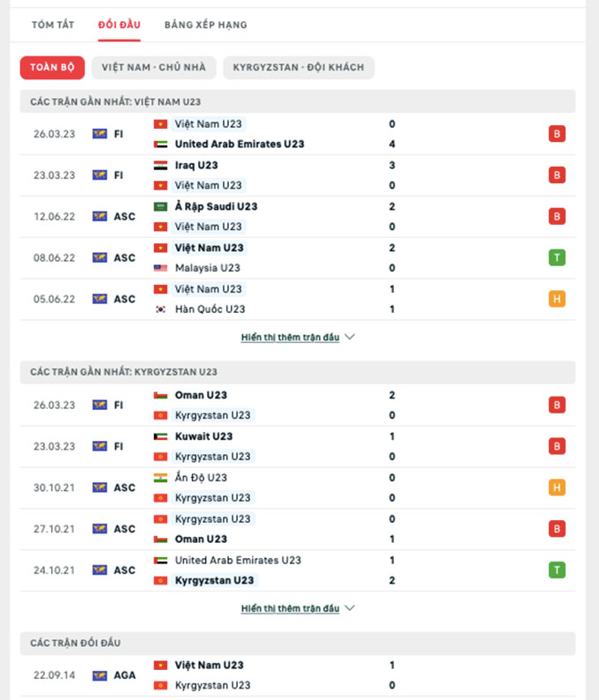Switch to the Bảng Xếp Hạng tab

[x=205, y=25]
